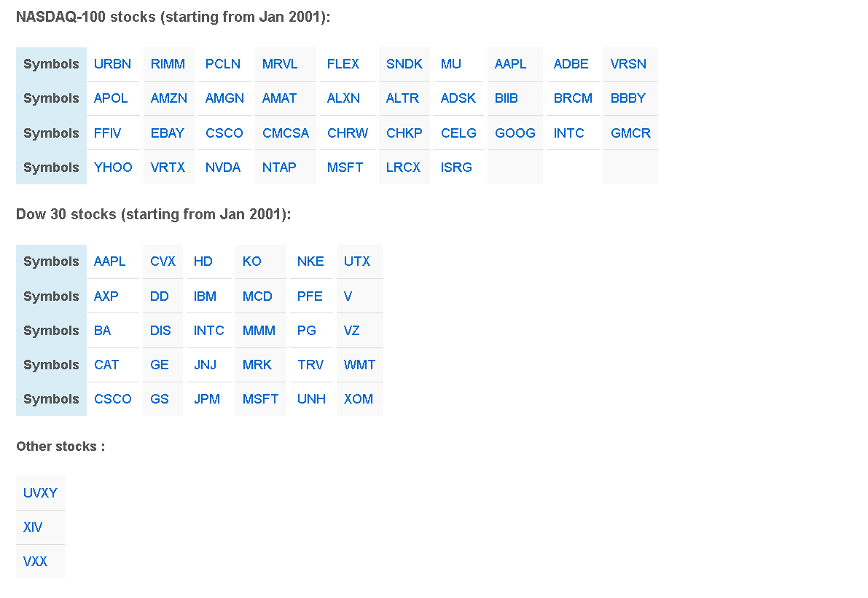Screen dimensions: 868x598
Task: Select the MMM symbol link
Action: [259, 331]
